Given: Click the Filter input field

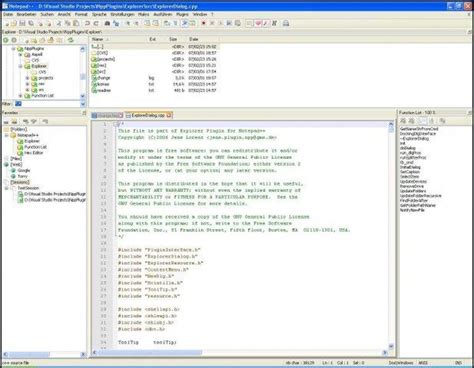Looking at the screenshot, I should coord(47,104).
